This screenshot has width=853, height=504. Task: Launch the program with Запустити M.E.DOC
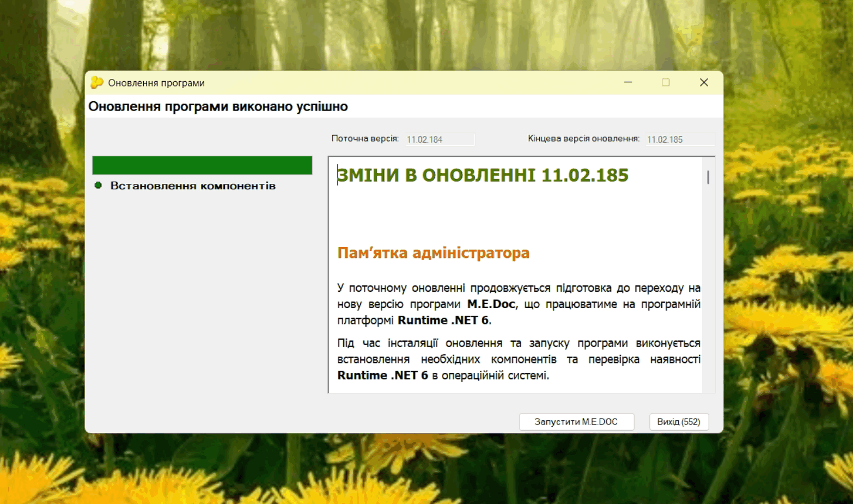pyautogui.click(x=576, y=422)
